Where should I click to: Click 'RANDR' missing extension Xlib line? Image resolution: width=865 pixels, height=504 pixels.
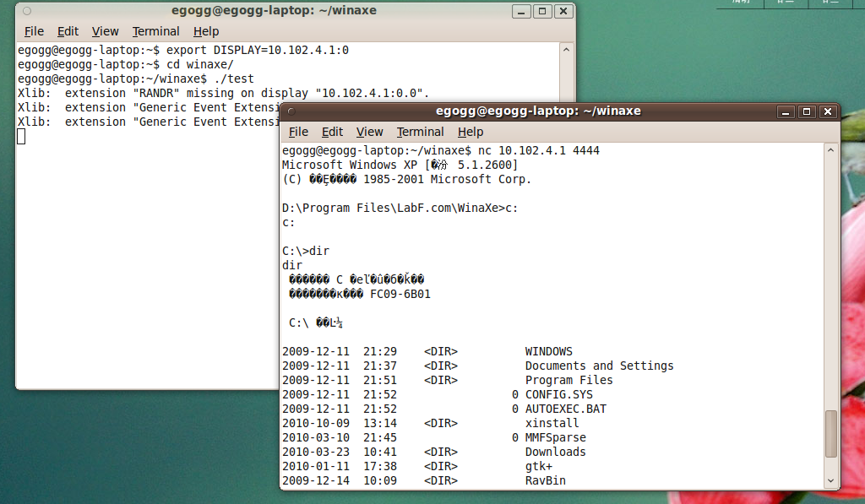click(223, 93)
